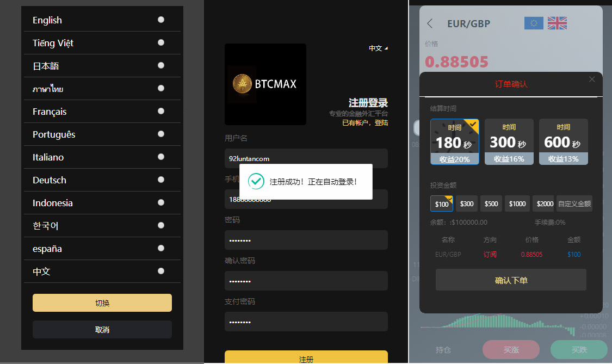Select the English language radio button

tap(161, 20)
